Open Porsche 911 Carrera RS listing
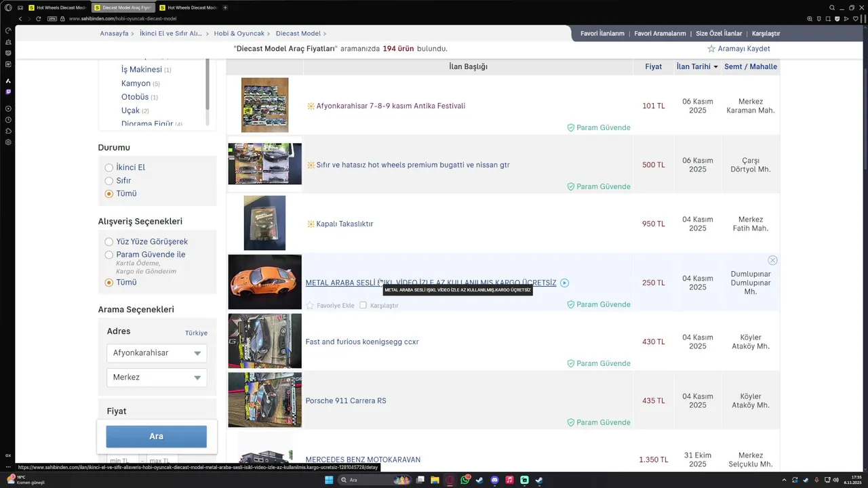Screen dimensions: 868x488 (x=346, y=401)
